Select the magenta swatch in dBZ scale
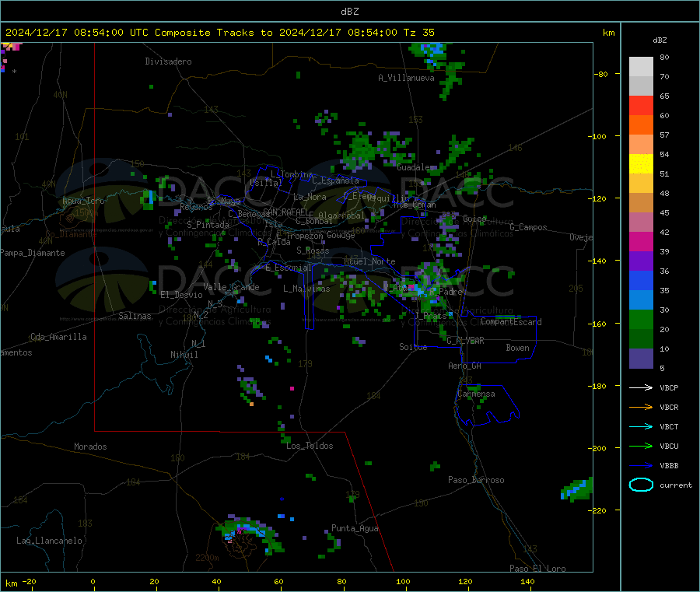The width and height of the screenshot is (700, 592). (641, 241)
